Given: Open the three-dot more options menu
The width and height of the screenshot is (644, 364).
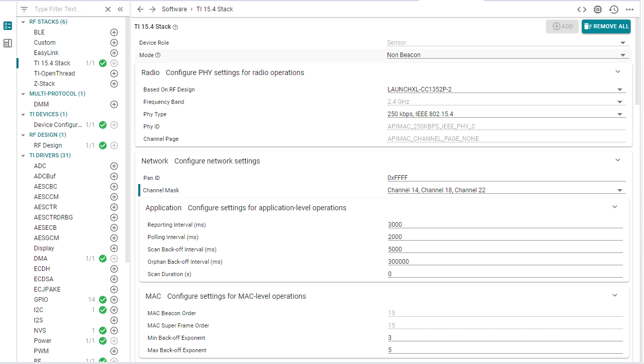Looking at the screenshot, I should tap(630, 9).
